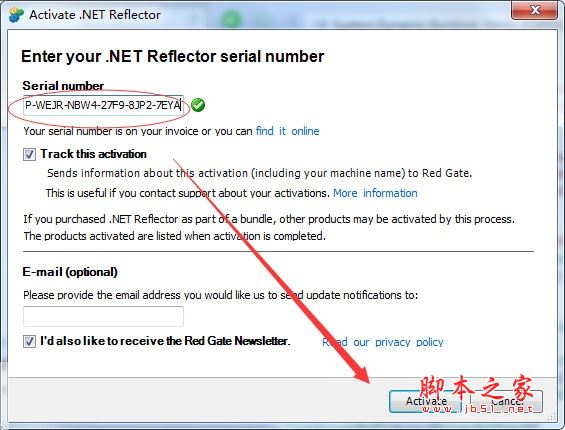Uncheck the Red Gate Newsletter checkbox
565x430 pixels.
[29, 341]
